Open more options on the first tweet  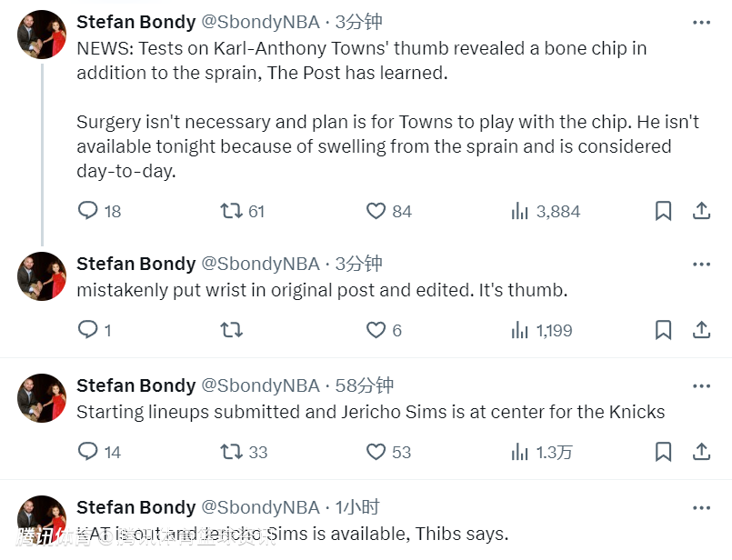click(701, 22)
